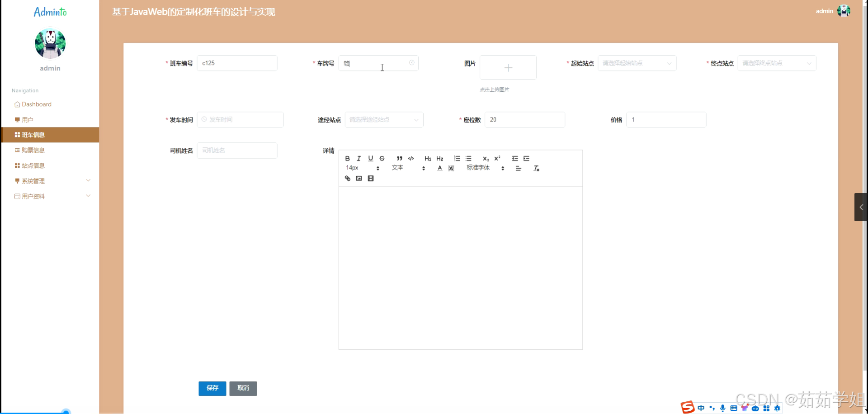
Task: Open the 起始站点 dropdown
Action: pyautogui.click(x=637, y=63)
